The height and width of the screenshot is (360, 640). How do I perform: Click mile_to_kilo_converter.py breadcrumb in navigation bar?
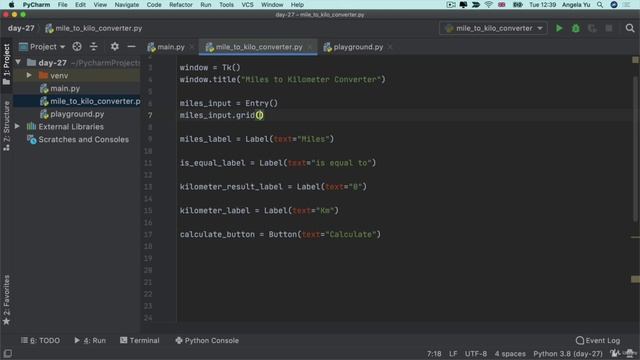point(93,28)
